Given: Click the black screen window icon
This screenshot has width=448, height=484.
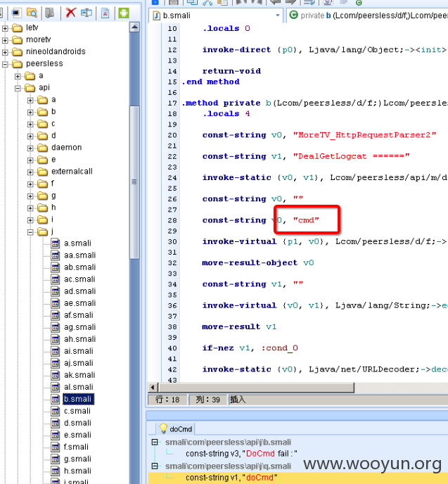Looking at the screenshot, I should tap(16, 13).
